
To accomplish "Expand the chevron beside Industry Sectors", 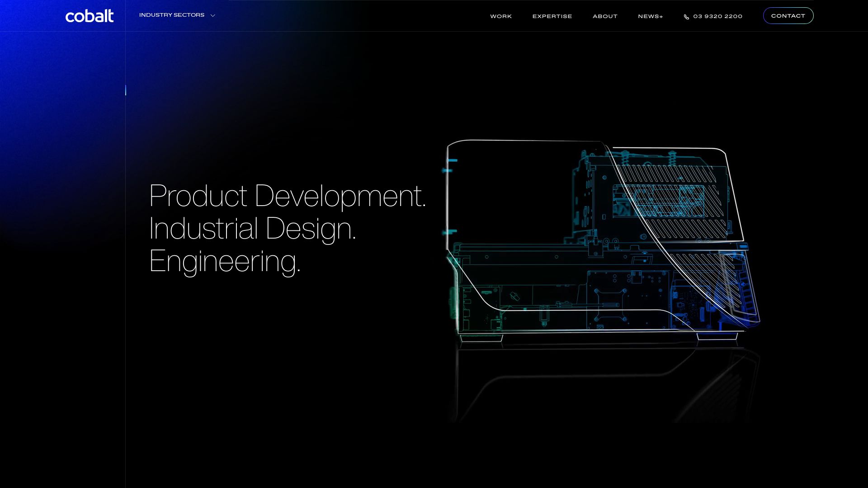I will click(213, 16).
